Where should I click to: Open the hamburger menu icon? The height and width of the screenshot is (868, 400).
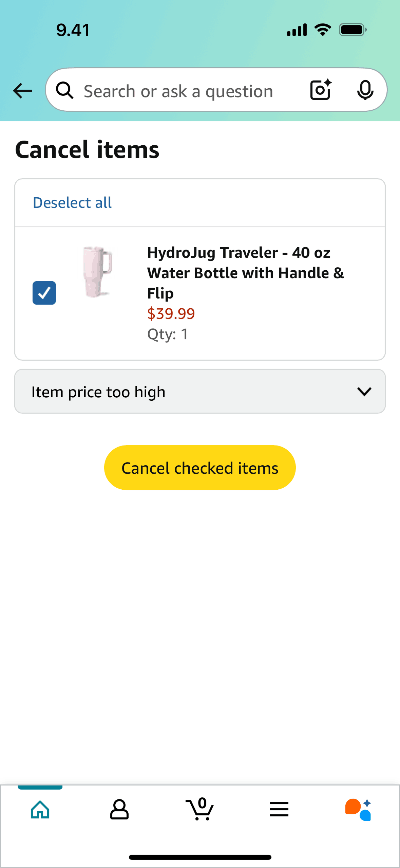279,810
